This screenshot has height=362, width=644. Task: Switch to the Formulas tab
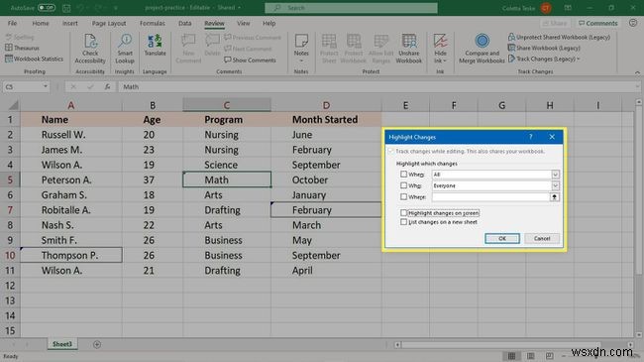pos(152,24)
